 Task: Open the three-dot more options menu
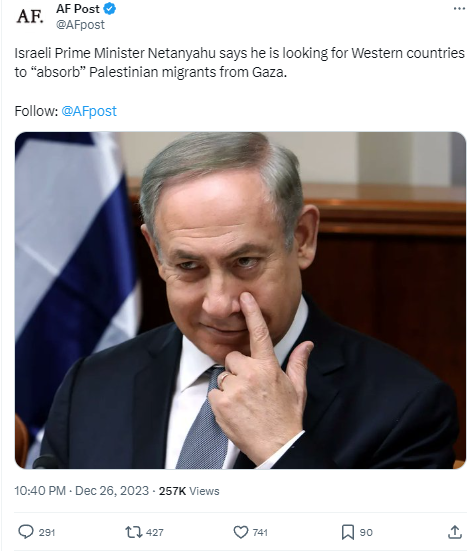tap(459, 9)
